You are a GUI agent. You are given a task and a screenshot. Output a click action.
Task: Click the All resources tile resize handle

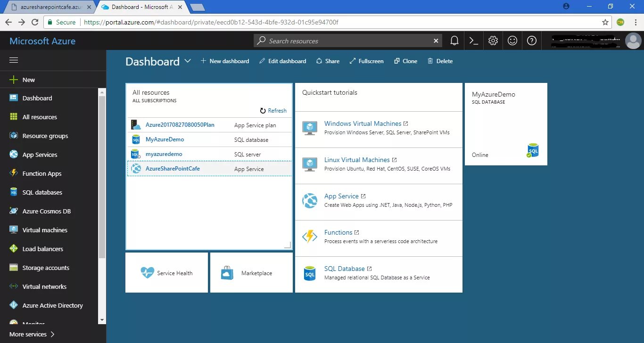tap(288, 245)
